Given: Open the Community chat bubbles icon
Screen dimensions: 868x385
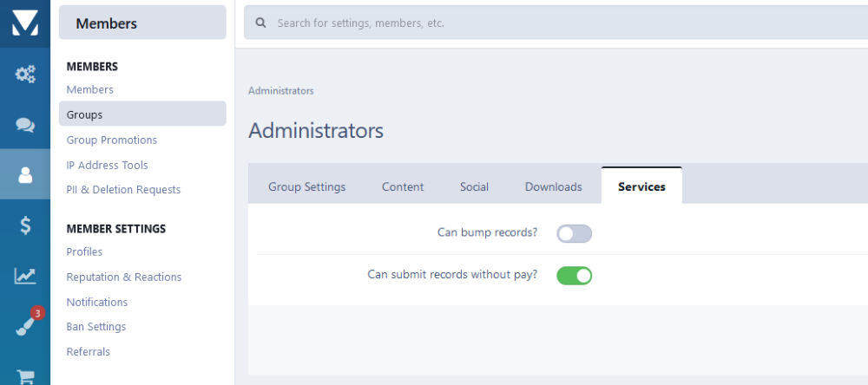Looking at the screenshot, I should tap(25, 125).
